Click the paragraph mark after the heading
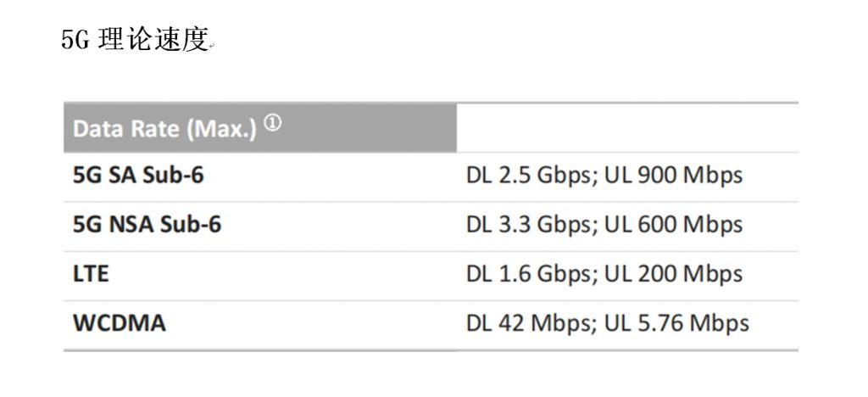 point(211,48)
